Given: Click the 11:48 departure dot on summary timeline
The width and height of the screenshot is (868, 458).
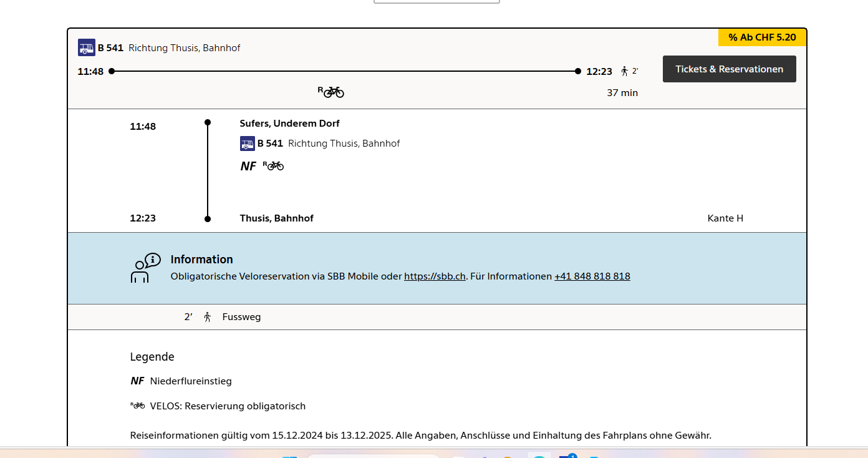Looking at the screenshot, I should click(x=112, y=71).
